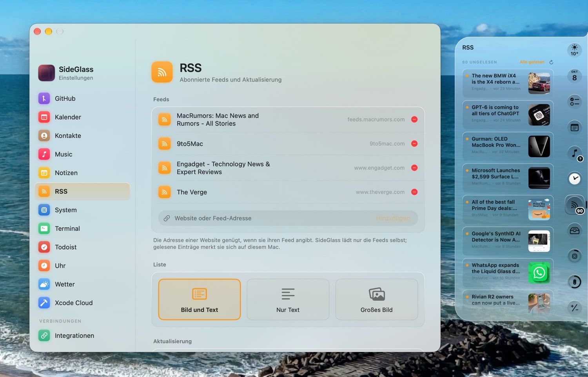Screen dimensions: 588x377
Task: Open 'GPT-6 is coming' article card
Action: 508,115
